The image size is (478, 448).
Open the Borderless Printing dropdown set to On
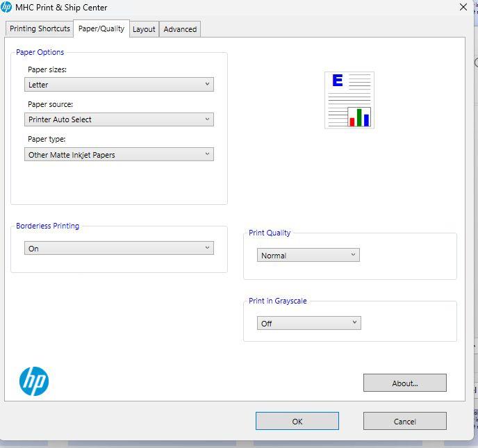[119, 249]
